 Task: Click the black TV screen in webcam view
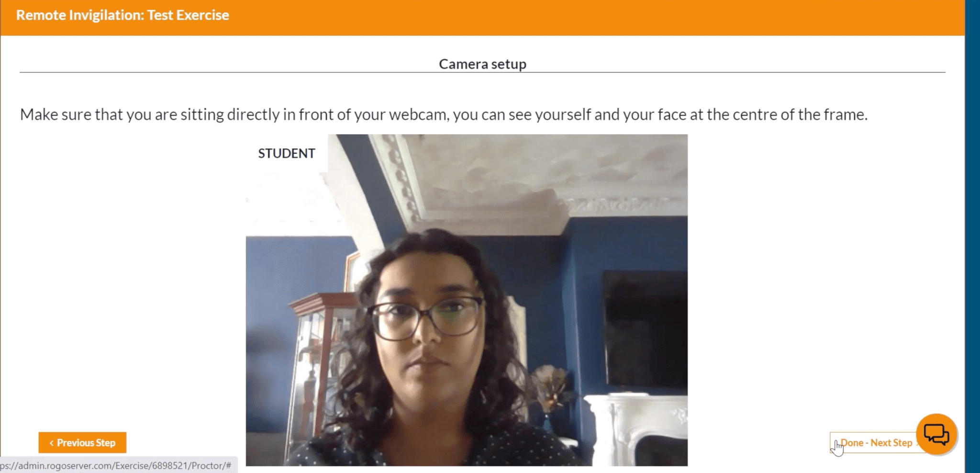pyautogui.click(x=645, y=328)
